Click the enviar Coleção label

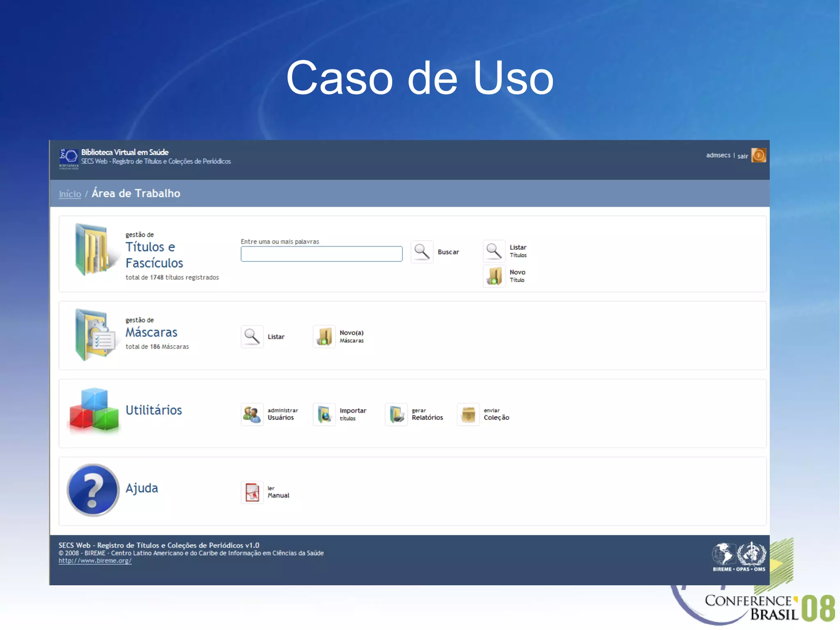[x=496, y=414]
